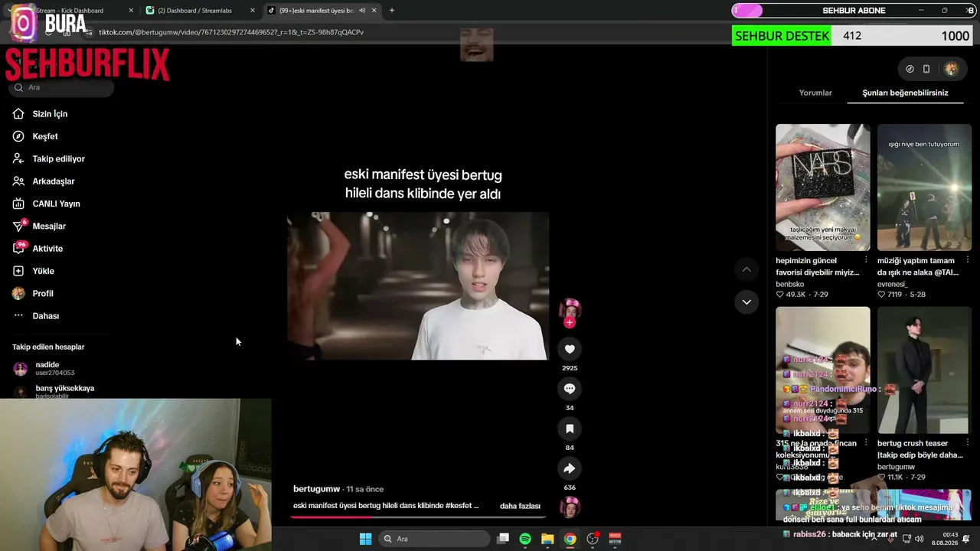Open followed account nadide

(54, 368)
